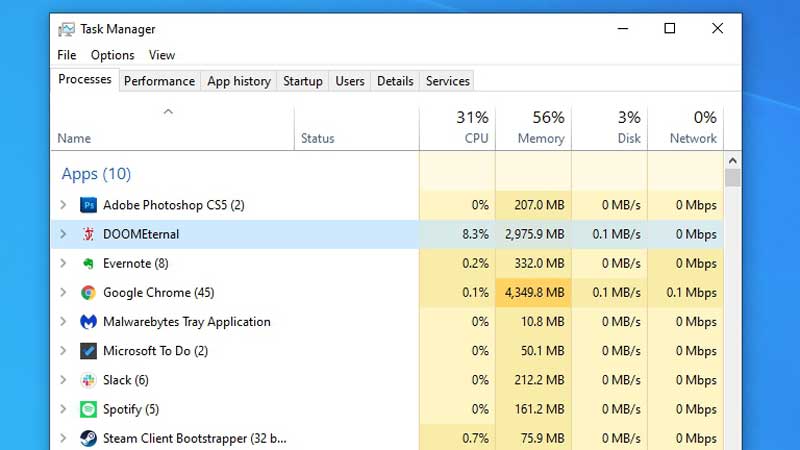800x450 pixels.
Task: Click the Adobe Photoshop CS5 icon
Action: pyautogui.click(x=88, y=205)
